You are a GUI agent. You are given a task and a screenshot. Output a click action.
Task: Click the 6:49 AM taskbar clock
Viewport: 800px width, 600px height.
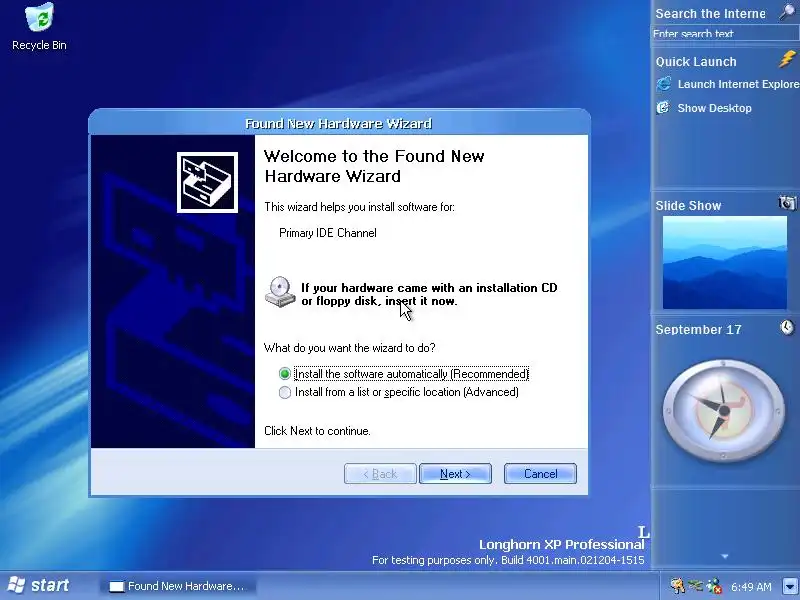751,587
